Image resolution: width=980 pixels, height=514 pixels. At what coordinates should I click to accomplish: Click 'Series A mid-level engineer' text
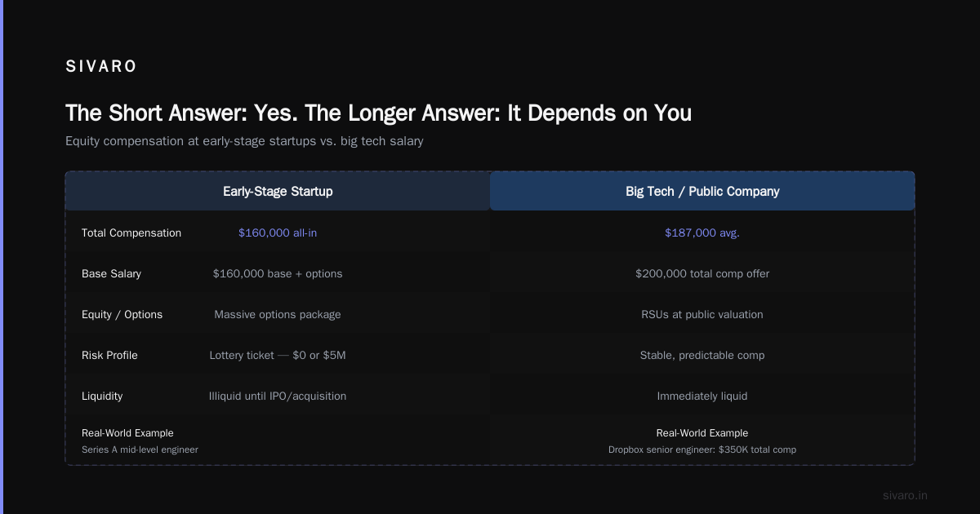click(x=140, y=450)
